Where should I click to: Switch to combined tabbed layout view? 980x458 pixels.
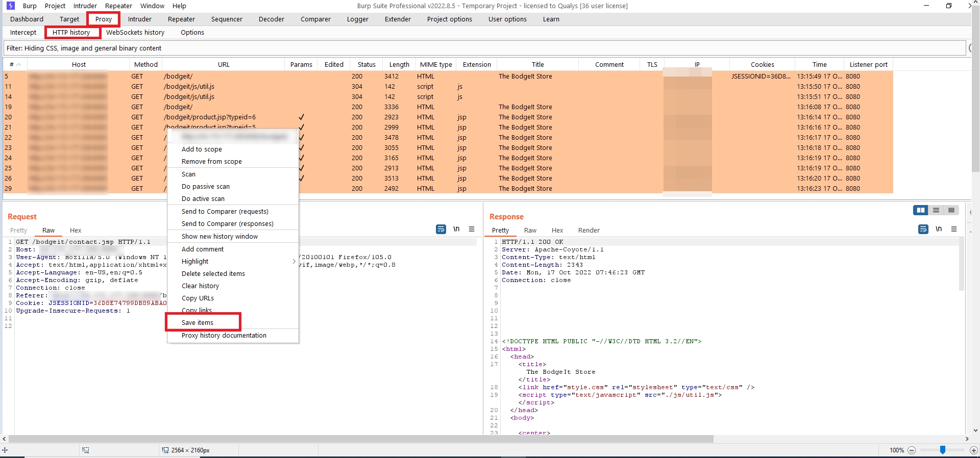click(951, 210)
